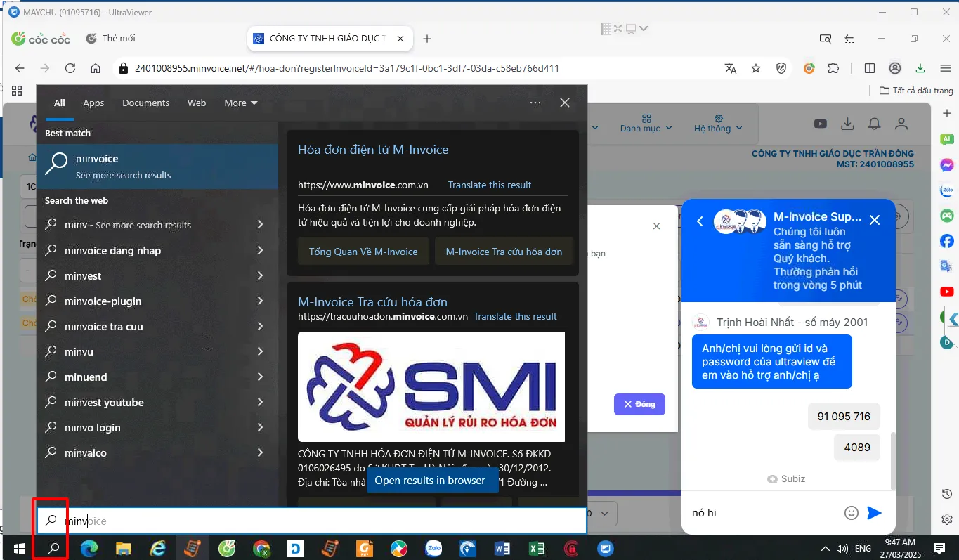
Task: Expand arrow for 'minvoice-plugin' suggestion
Action: tap(260, 301)
